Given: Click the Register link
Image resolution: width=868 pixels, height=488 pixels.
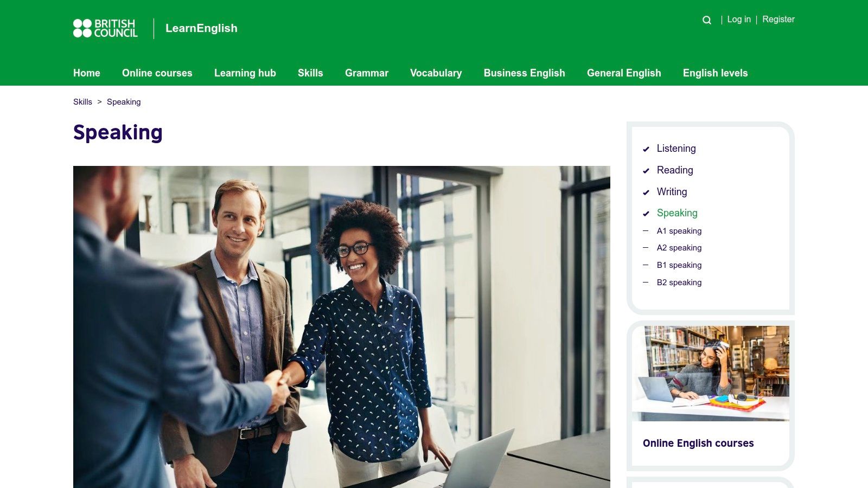Looking at the screenshot, I should click(778, 19).
